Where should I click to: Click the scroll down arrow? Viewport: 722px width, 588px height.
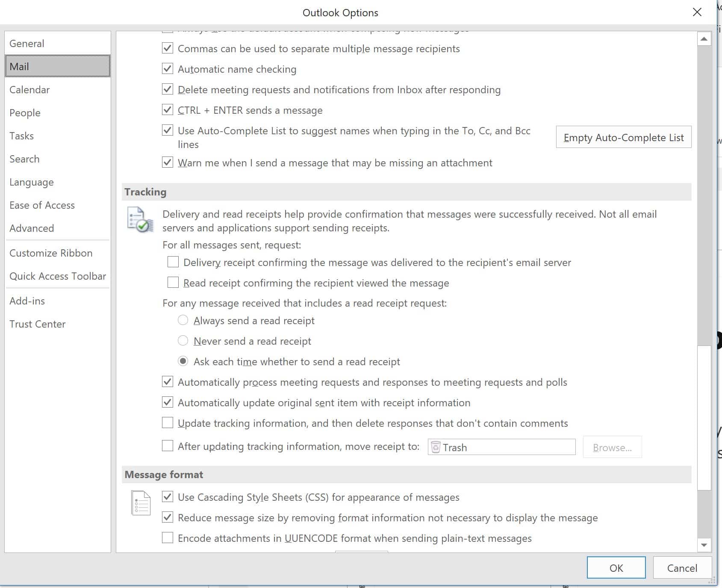(x=704, y=545)
